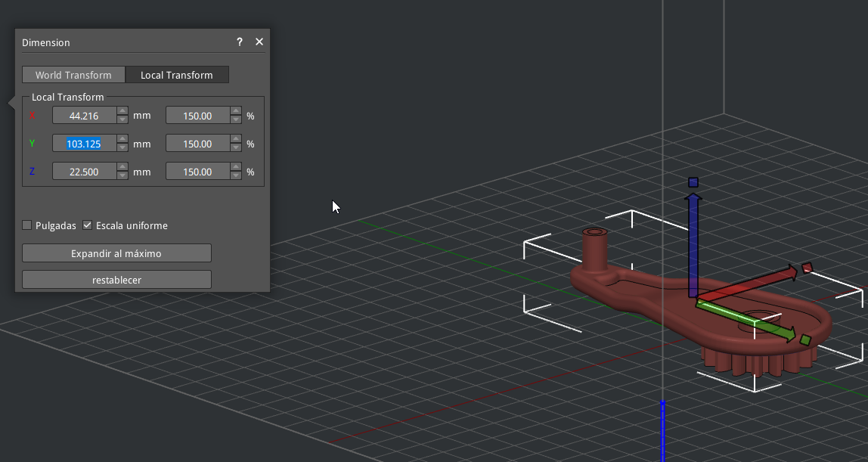Click the X dimension 44.216 field
This screenshot has height=462, width=868.
(x=84, y=116)
